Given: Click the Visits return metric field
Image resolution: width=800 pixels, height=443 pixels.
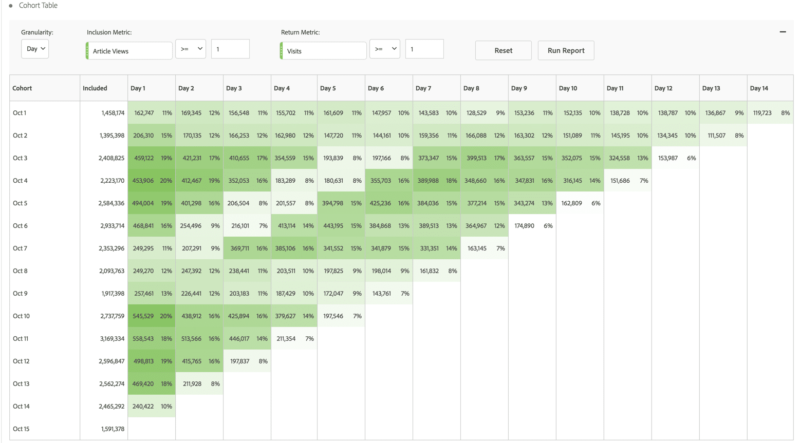Looking at the screenshot, I should [x=323, y=51].
